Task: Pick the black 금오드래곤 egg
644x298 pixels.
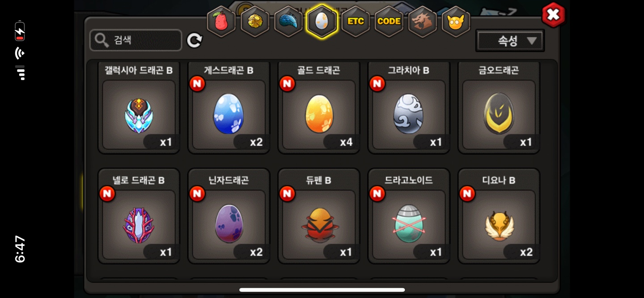Action: (x=499, y=108)
